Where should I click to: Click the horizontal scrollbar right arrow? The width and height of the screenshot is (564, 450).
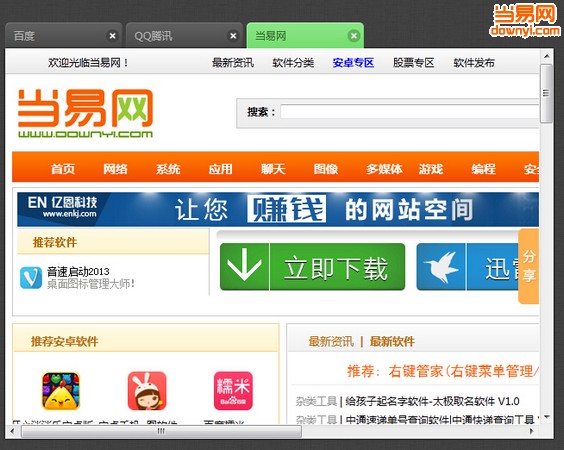tap(532, 431)
